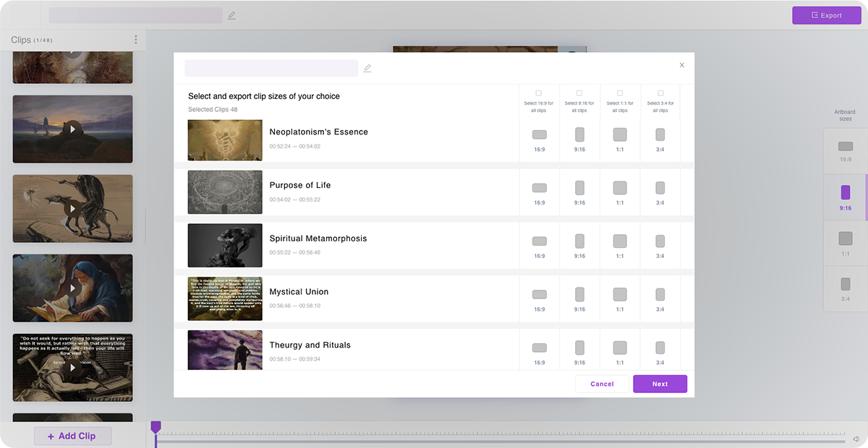Click pencil icon to edit dialog title
This screenshot has height=448, width=868.
pyautogui.click(x=367, y=69)
